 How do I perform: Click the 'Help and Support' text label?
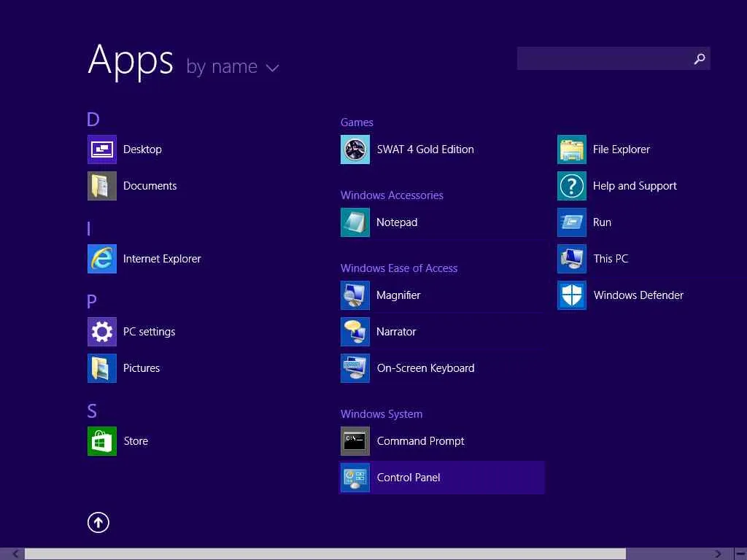[635, 186]
